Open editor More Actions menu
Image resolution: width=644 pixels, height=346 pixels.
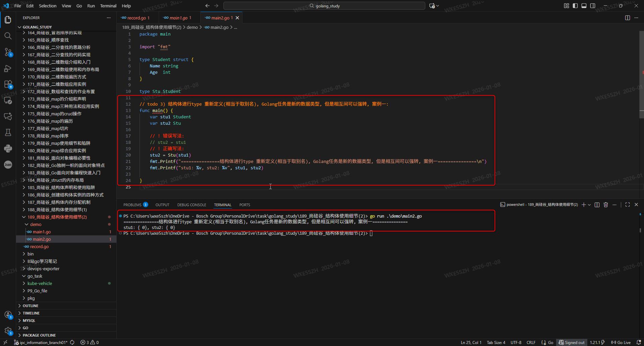(636, 18)
